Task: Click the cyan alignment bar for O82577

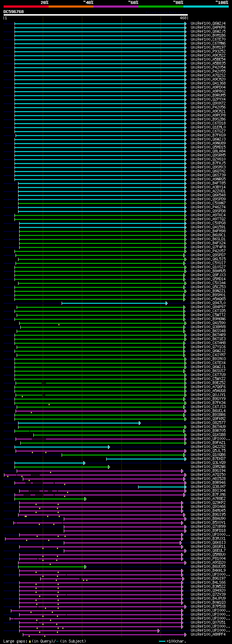Action: click(x=79, y=423)
